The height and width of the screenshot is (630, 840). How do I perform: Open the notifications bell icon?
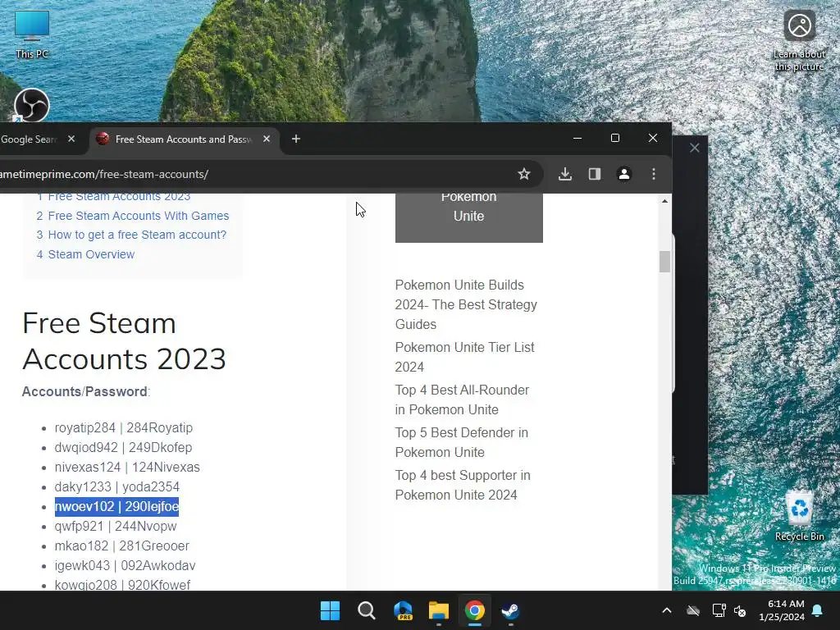pyautogui.click(x=818, y=610)
